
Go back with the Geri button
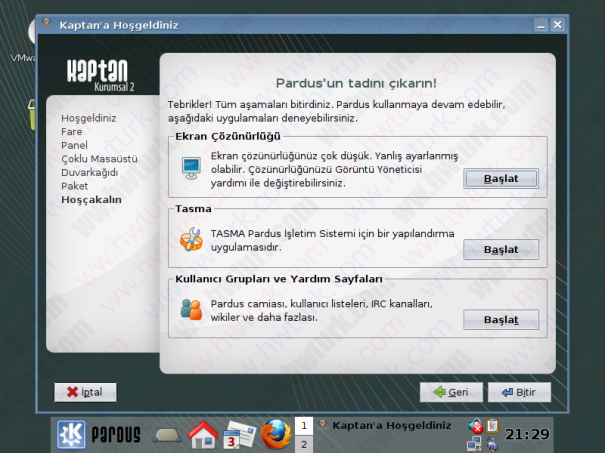[451, 392]
